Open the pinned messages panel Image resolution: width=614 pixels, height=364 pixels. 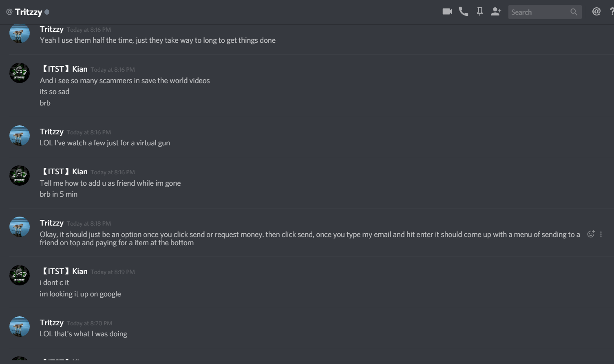tap(480, 12)
